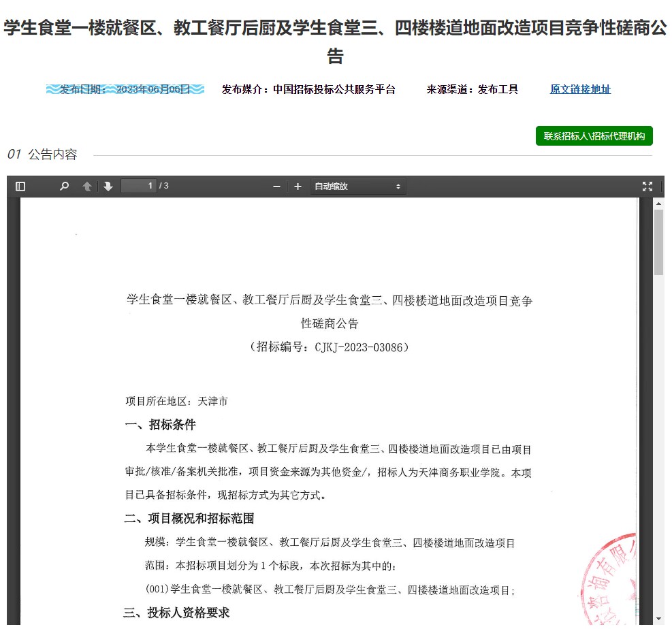
Task: Open the find-in-document search tool
Action: point(64,187)
